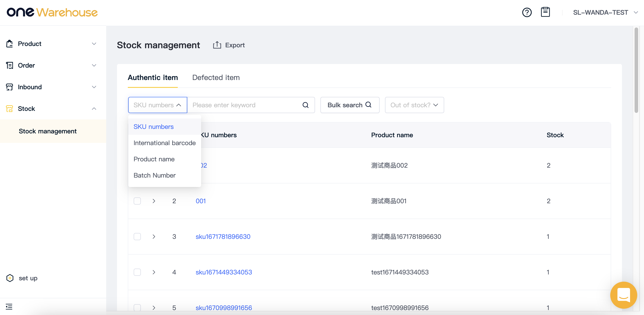This screenshot has width=644, height=315.
Task: Choose Batch Number search option
Action: (164, 175)
